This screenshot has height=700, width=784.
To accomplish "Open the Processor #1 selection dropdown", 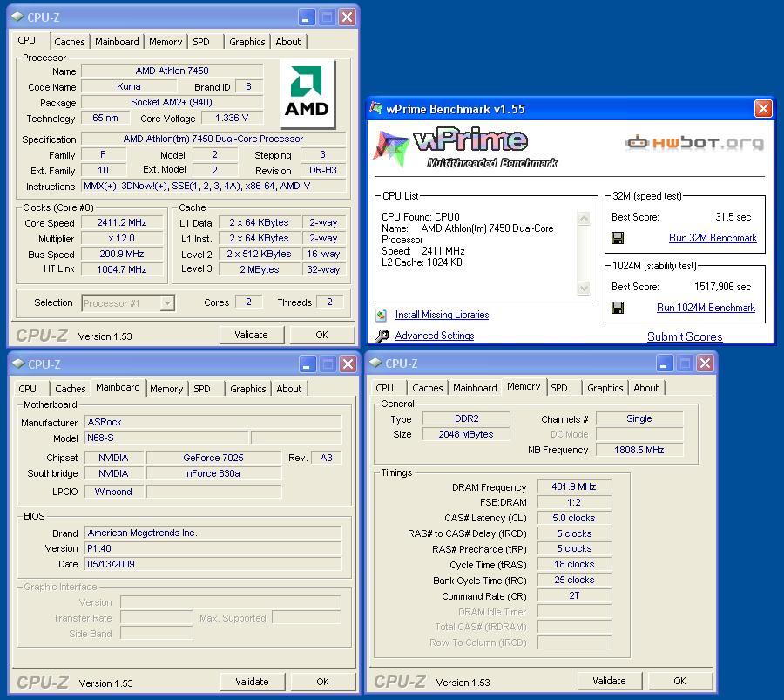I will tap(167, 302).
